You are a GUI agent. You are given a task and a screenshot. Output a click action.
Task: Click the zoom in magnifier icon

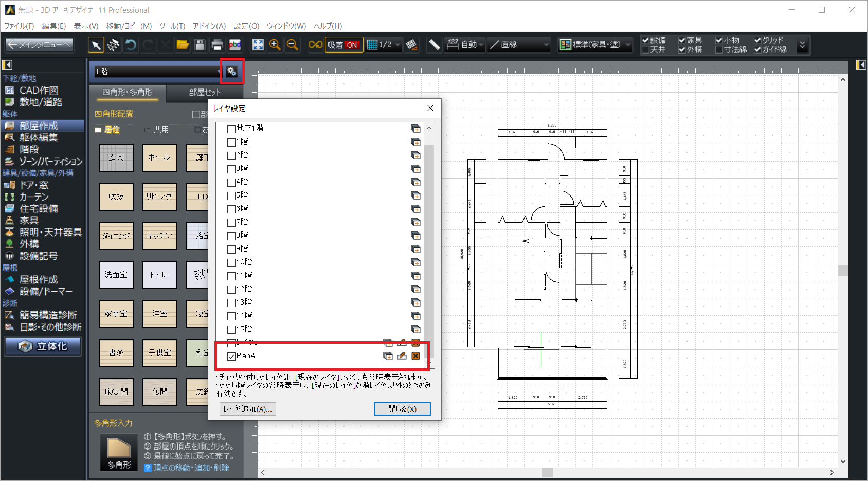coord(275,45)
